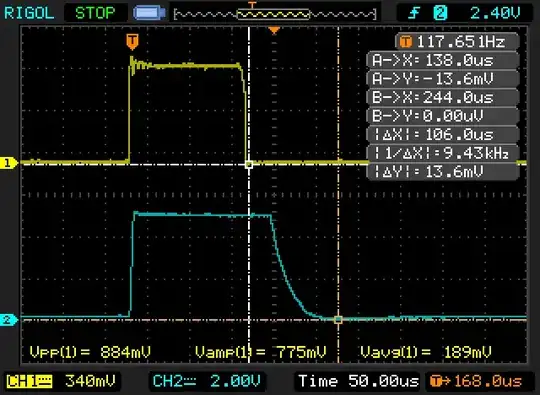Click the STOP run status indicator
Image resolution: width=540 pixels, height=395 pixels.
(95, 13)
